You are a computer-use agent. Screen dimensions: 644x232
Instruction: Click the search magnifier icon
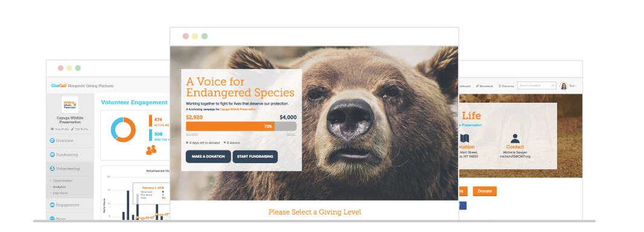pyautogui.click(x=553, y=86)
